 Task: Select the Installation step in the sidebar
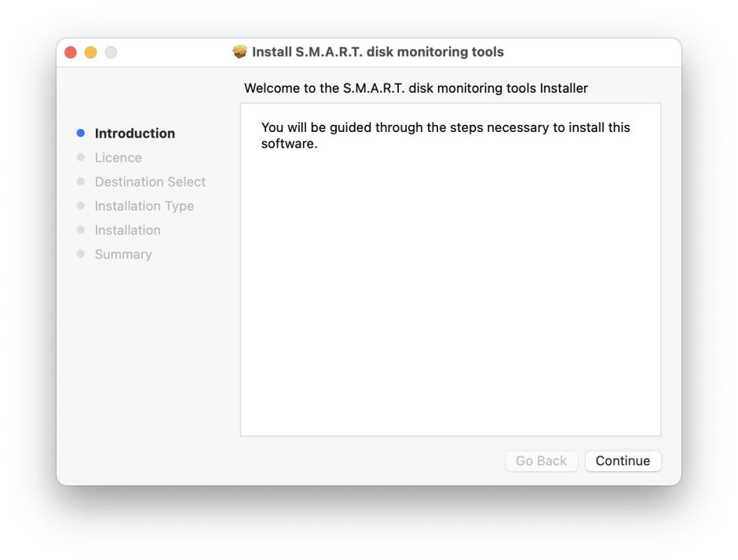point(127,230)
